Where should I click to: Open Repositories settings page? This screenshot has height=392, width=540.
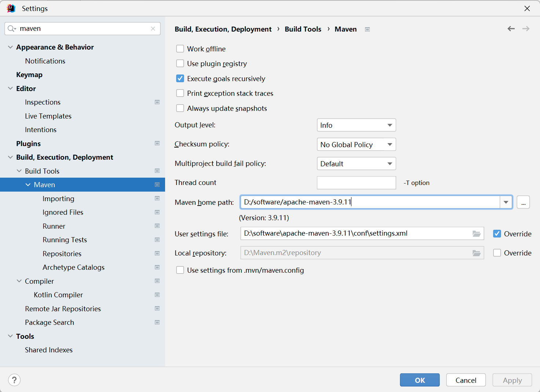click(62, 254)
